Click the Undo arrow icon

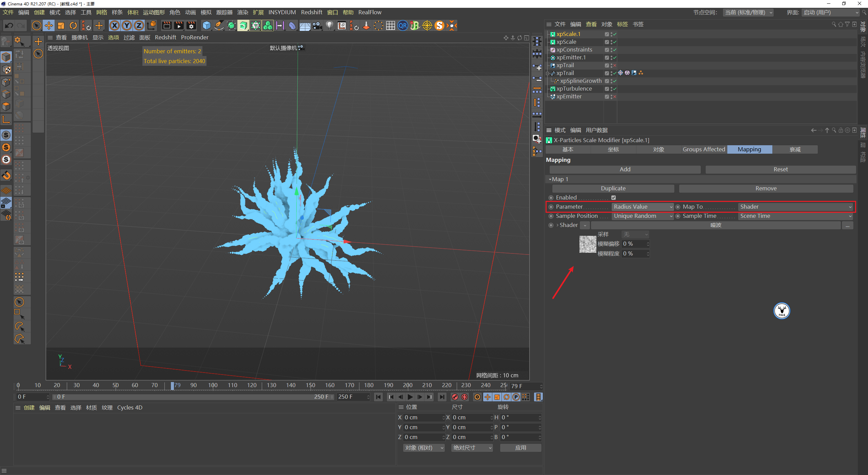tap(9, 25)
